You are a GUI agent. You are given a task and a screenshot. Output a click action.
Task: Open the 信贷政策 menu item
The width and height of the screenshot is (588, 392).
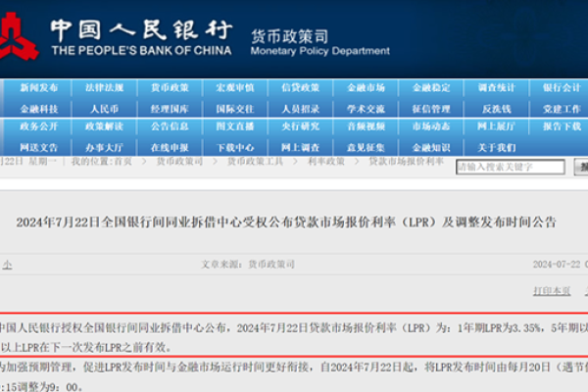click(x=301, y=88)
